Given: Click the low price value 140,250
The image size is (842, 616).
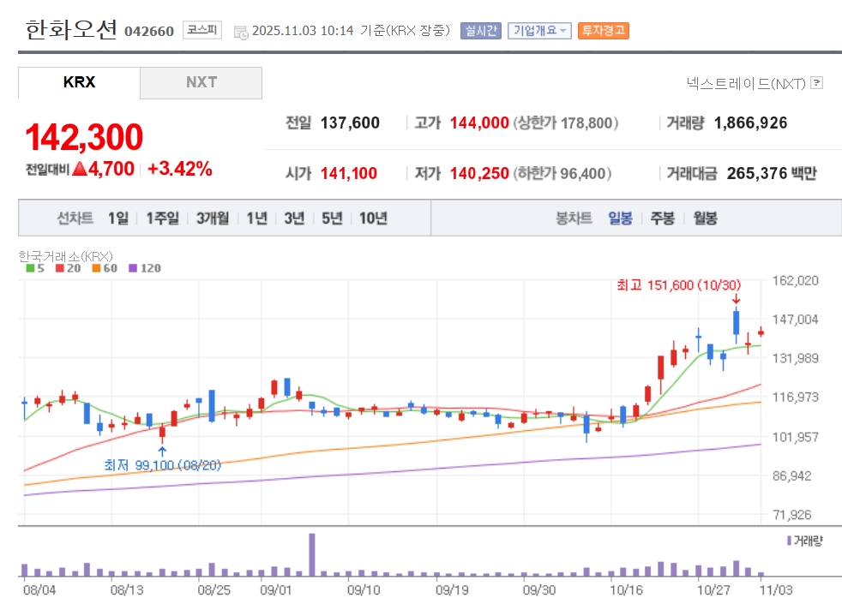Looking at the screenshot, I should click(x=479, y=173).
